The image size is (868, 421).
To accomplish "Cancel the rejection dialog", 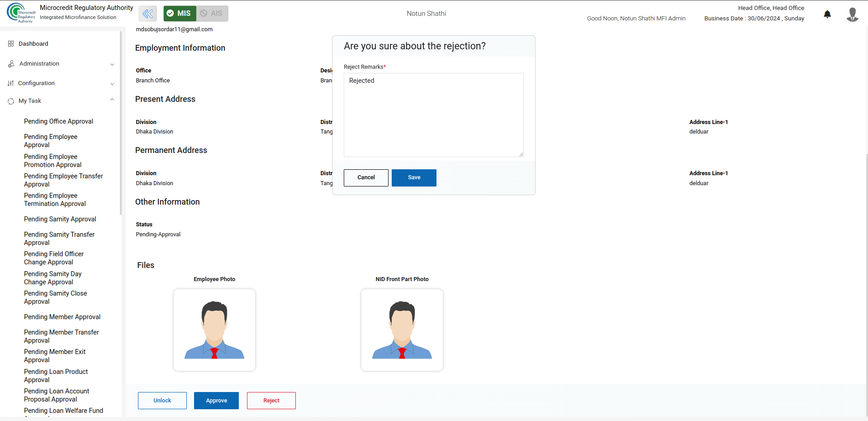I will (x=365, y=177).
